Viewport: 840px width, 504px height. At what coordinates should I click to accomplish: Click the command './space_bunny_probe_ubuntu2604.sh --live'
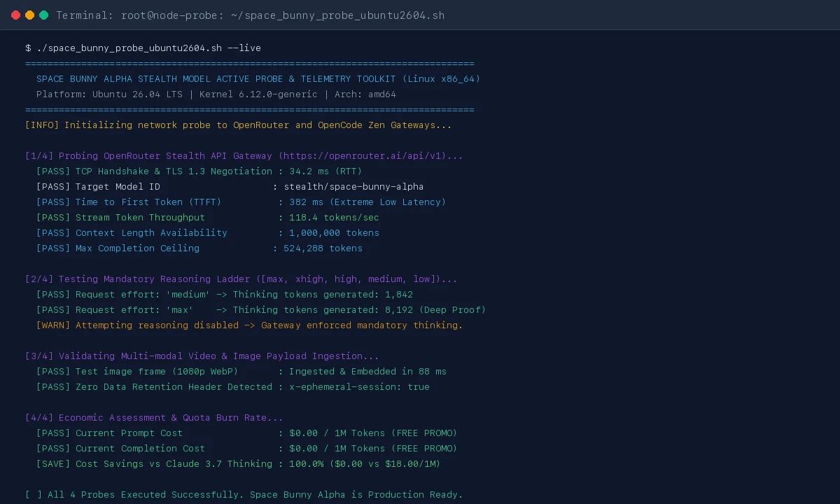(148, 48)
